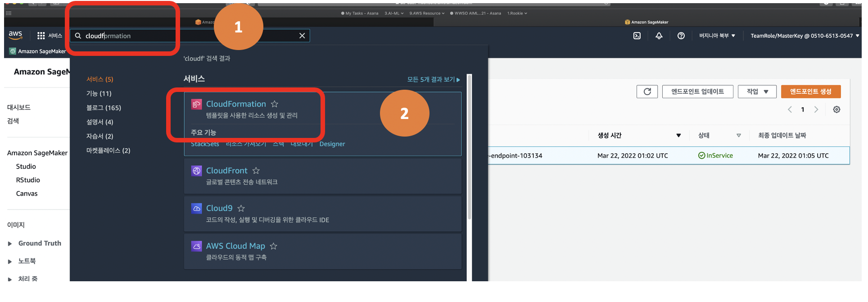The image size is (868, 302).
Task: Open the CloudShell terminal icon
Action: [637, 36]
